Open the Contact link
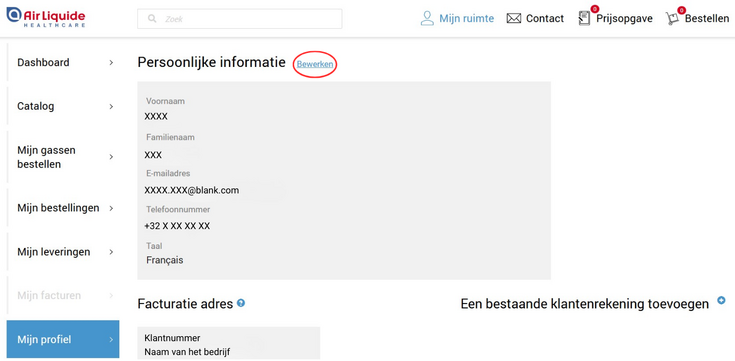 pos(545,18)
